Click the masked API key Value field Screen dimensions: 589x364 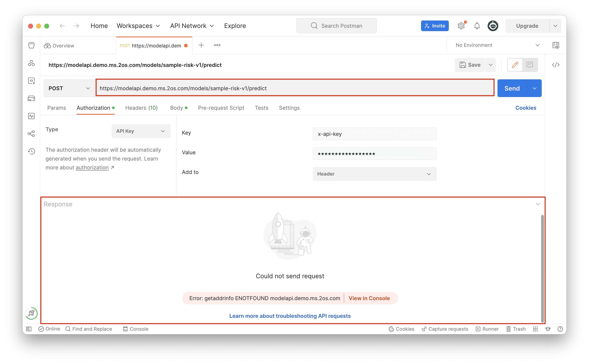[374, 153]
